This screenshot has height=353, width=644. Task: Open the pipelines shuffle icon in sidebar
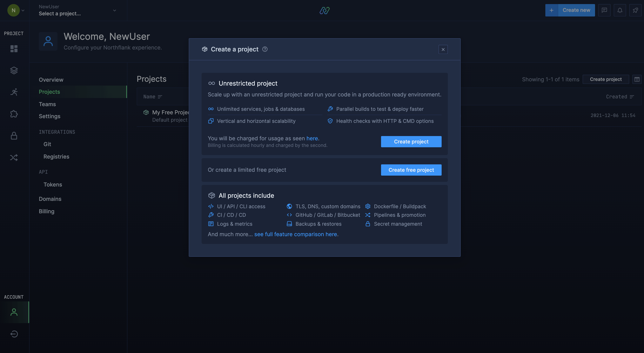tap(14, 157)
